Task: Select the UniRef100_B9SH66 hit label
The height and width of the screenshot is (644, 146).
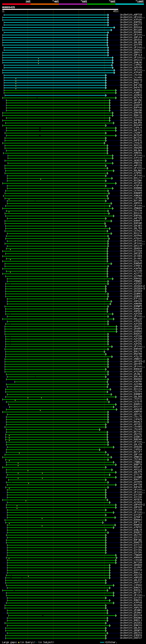Action: (x=131, y=32)
